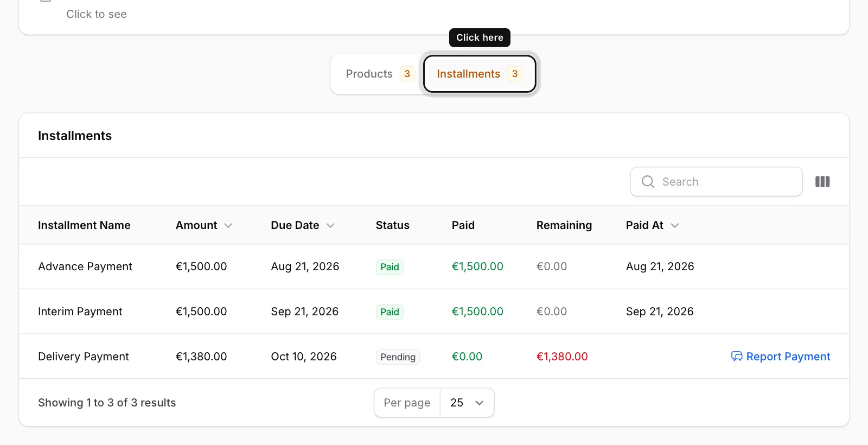Click due date Oct 10, 2026

tap(304, 357)
